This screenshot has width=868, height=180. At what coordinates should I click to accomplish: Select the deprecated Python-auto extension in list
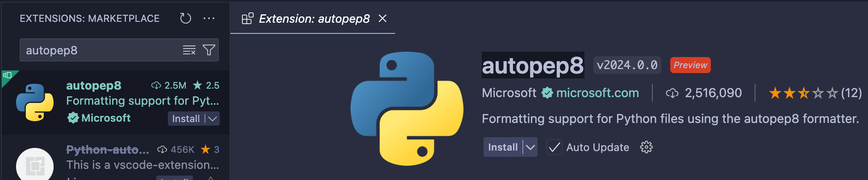click(x=107, y=150)
